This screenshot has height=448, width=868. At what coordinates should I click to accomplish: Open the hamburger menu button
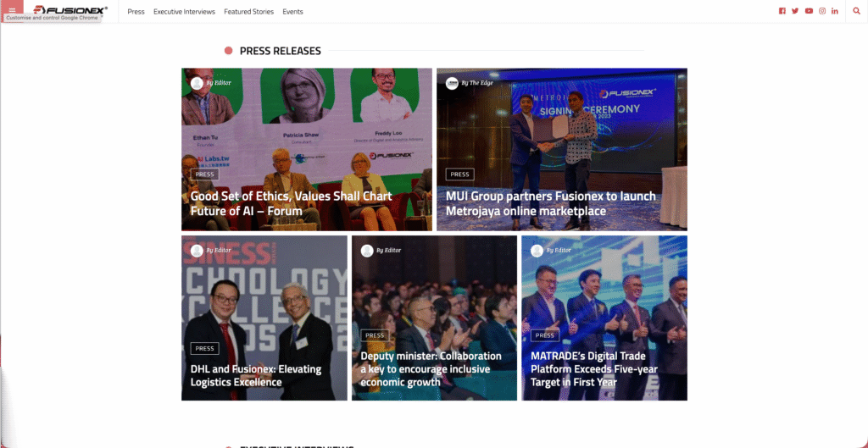(x=12, y=10)
